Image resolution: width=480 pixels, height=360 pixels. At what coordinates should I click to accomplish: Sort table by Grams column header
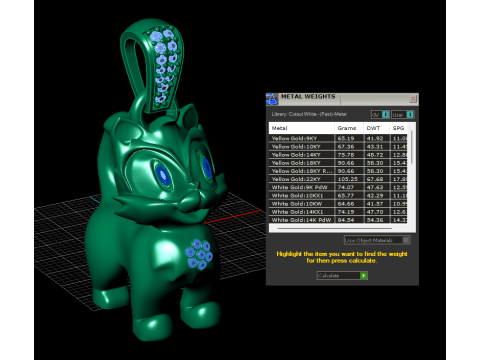(x=349, y=128)
